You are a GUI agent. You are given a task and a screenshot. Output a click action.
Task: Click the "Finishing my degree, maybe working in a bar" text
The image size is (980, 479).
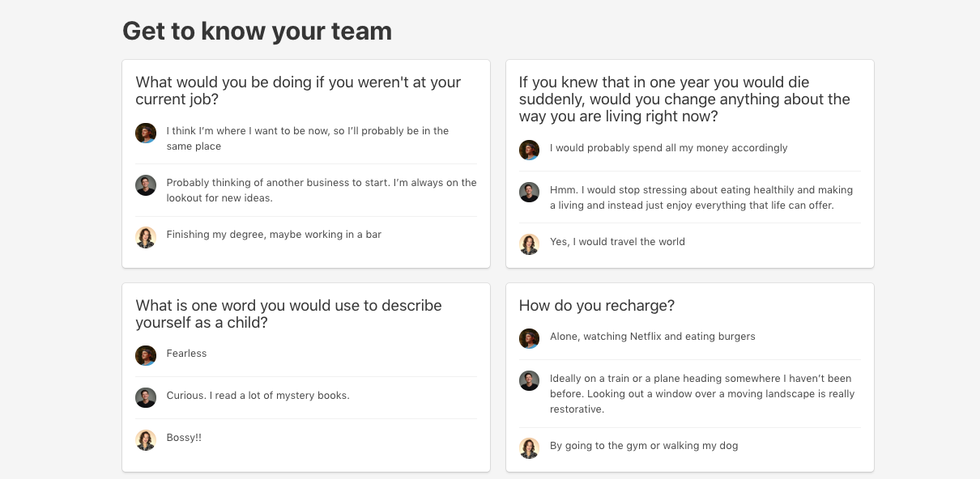pos(274,235)
